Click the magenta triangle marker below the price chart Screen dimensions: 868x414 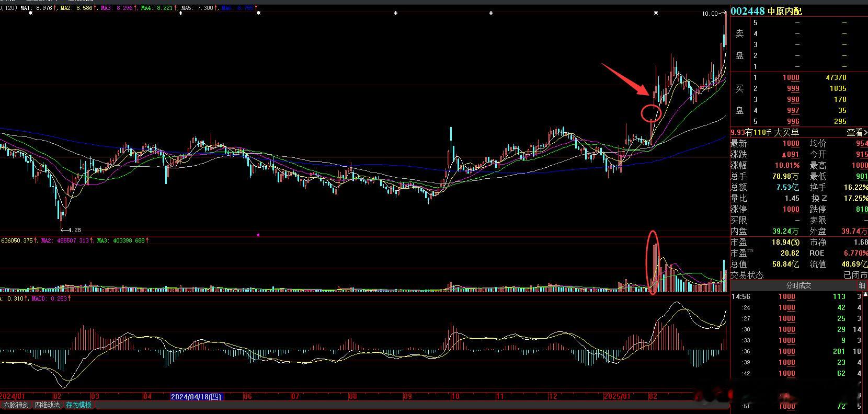point(258,235)
